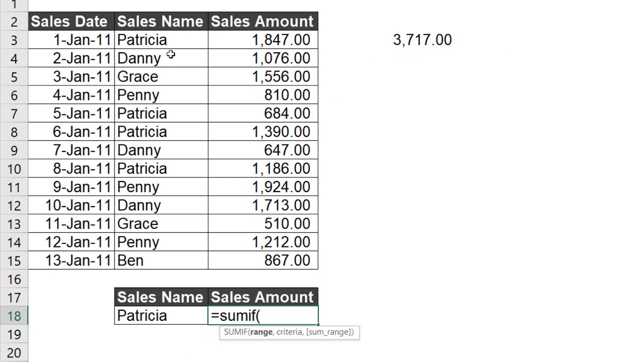The width and height of the screenshot is (644, 362).
Task: Click the Sales Amount header in row 2
Action: coord(263,22)
